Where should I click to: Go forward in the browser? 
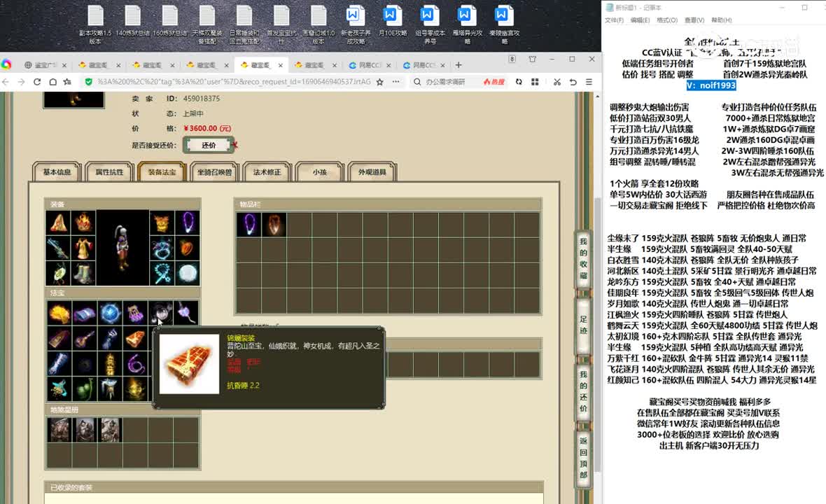point(22,82)
